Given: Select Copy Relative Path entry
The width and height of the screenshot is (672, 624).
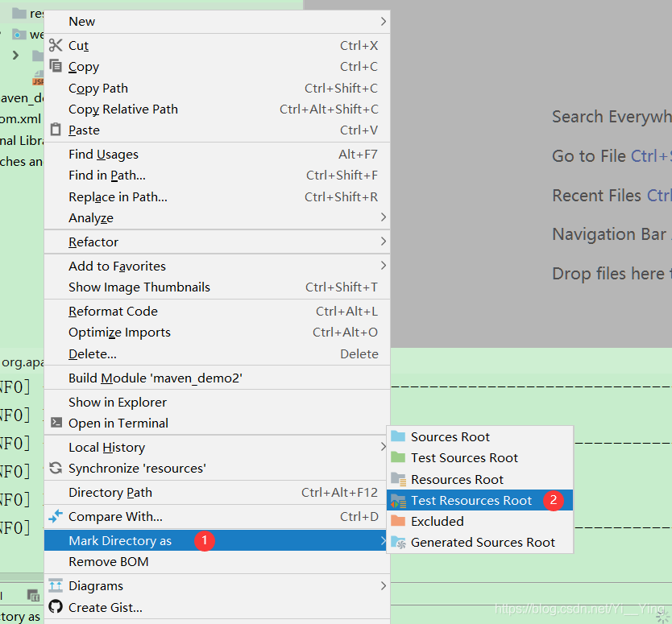Looking at the screenshot, I should pos(217,109).
